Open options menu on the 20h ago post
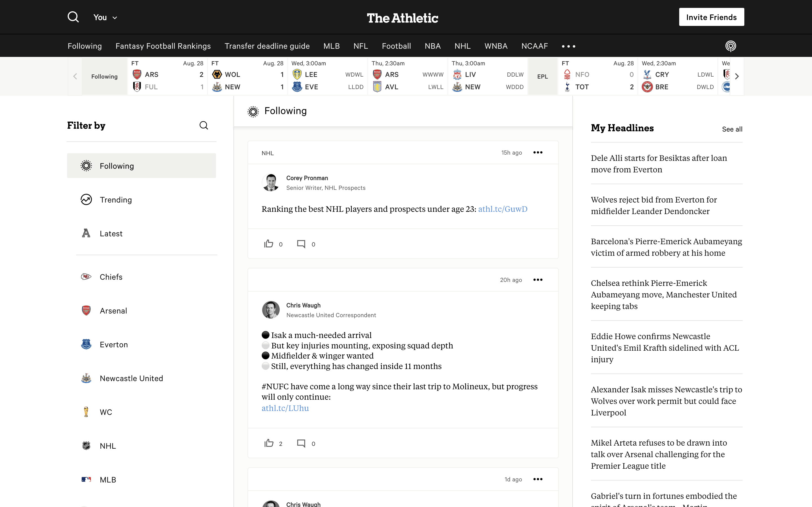This screenshot has width=812, height=507. click(x=538, y=280)
